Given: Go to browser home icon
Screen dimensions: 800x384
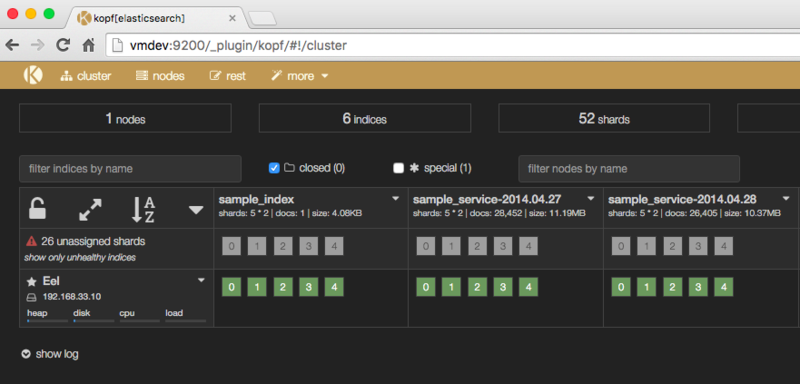Looking at the screenshot, I should coord(89,45).
